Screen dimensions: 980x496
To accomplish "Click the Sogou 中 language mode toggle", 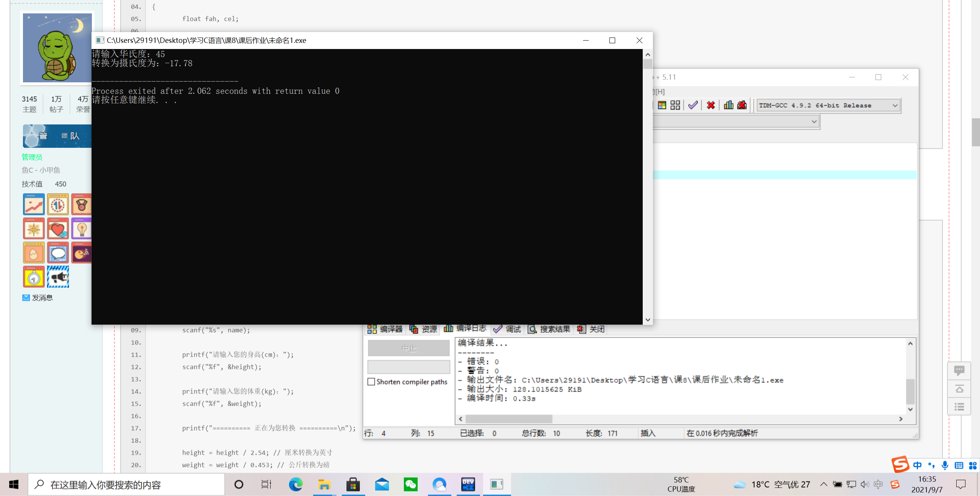I will [x=917, y=465].
